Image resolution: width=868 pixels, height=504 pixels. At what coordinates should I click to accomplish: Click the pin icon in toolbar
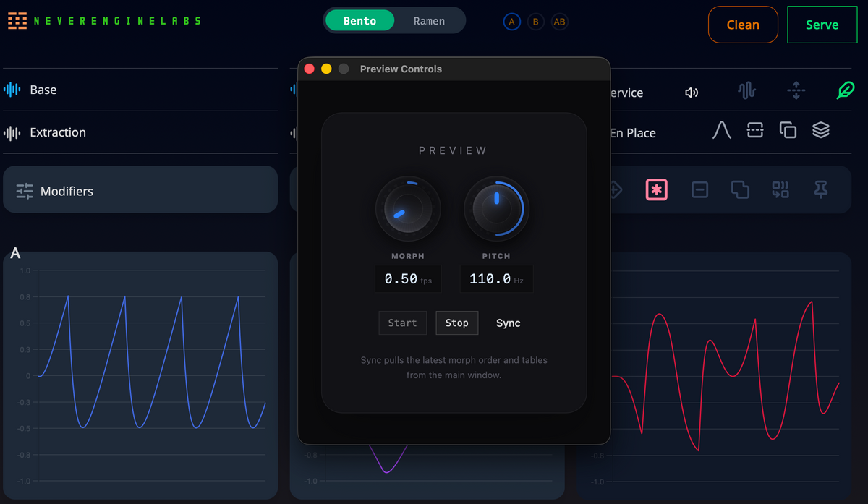[820, 190]
